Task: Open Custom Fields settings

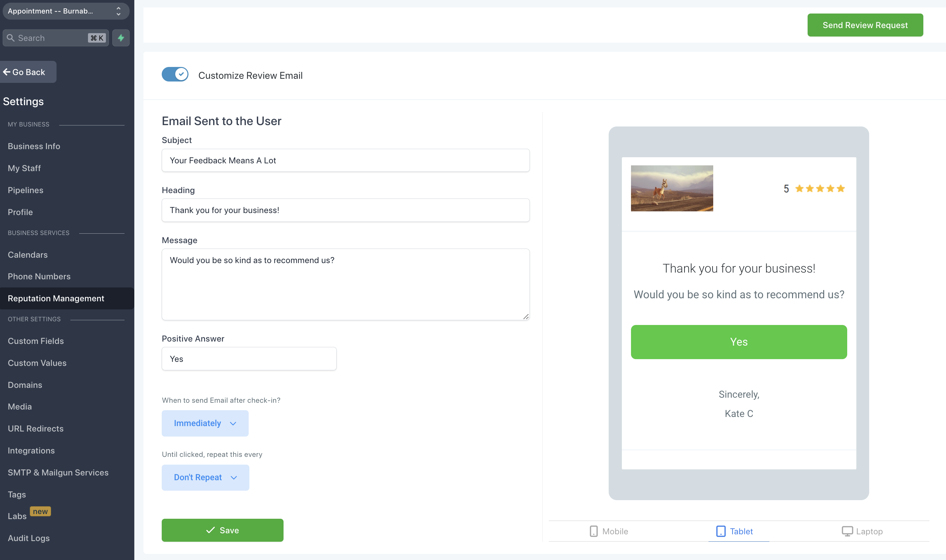Action: [x=36, y=341]
